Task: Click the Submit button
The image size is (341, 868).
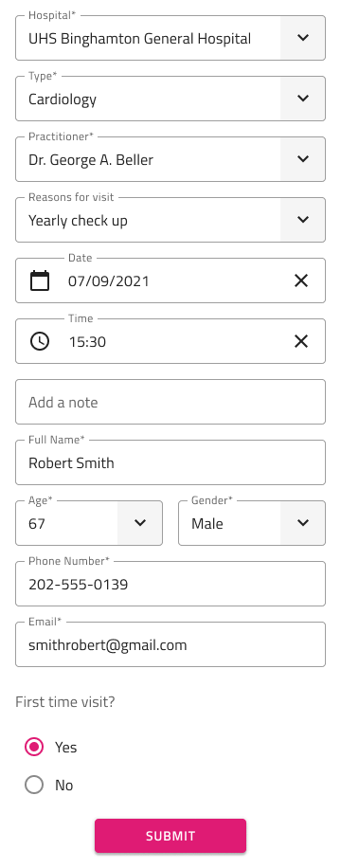Action: coord(170,836)
